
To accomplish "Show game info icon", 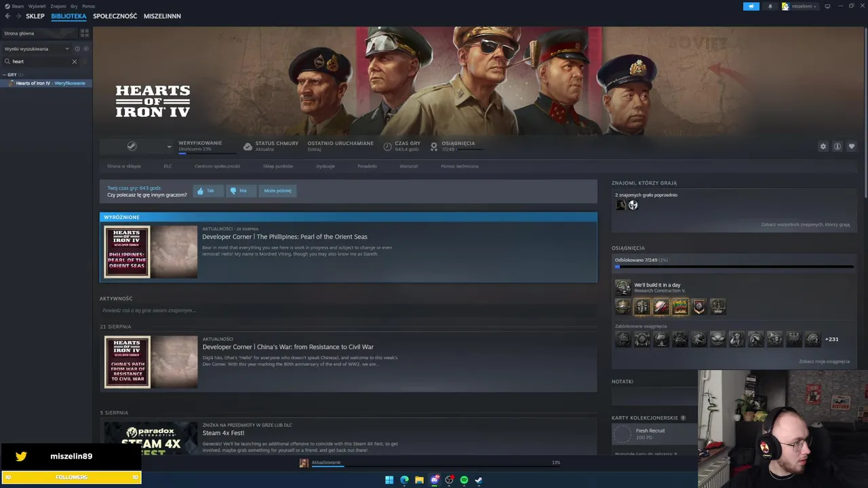I will (837, 146).
